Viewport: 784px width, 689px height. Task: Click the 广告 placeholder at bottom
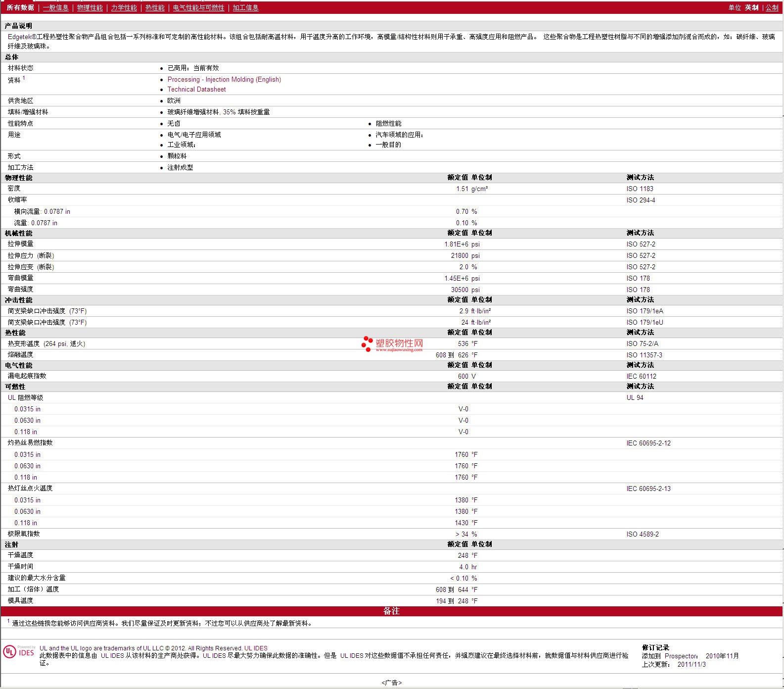point(391,683)
